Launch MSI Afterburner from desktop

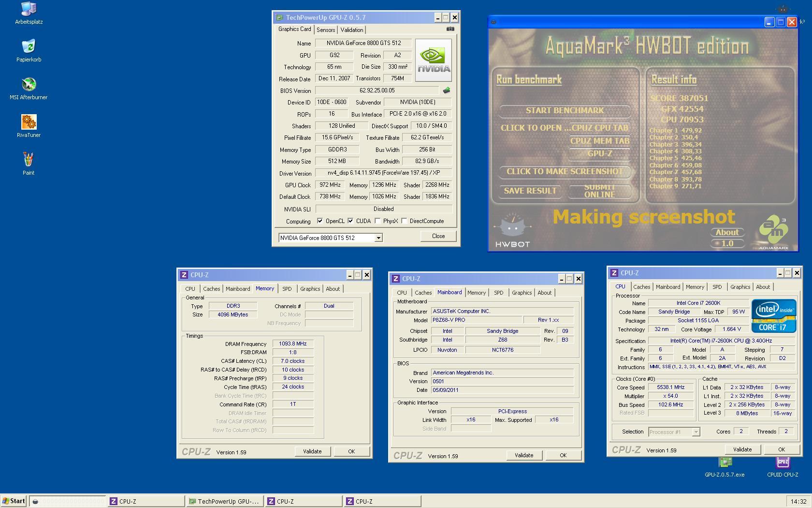pyautogui.click(x=29, y=89)
